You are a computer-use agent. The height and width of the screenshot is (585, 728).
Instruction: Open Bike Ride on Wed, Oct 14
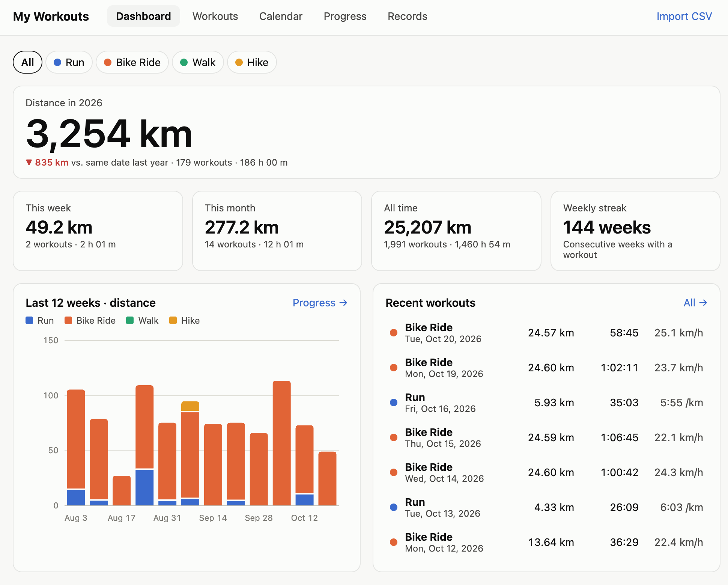pyautogui.click(x=546, y=473)
